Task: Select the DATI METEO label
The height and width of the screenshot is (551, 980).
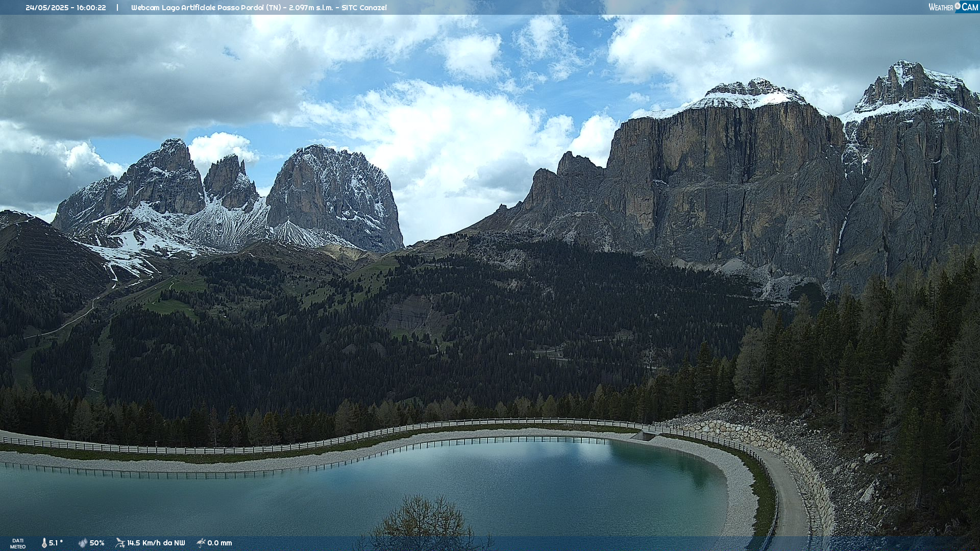Action: 18,543
